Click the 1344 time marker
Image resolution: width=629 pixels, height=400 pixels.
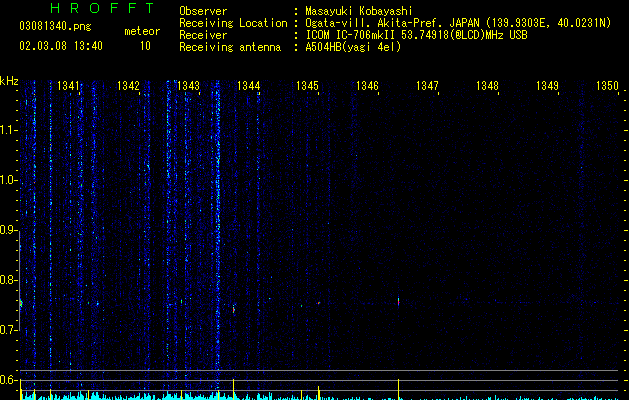tap(248, 86)
